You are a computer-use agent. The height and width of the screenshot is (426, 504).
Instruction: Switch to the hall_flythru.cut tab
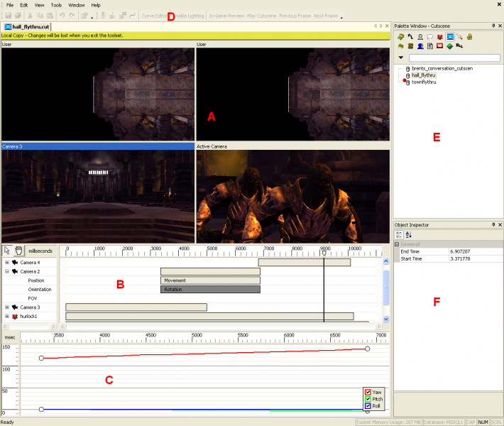pyautogui.click(x=31, y=26)
